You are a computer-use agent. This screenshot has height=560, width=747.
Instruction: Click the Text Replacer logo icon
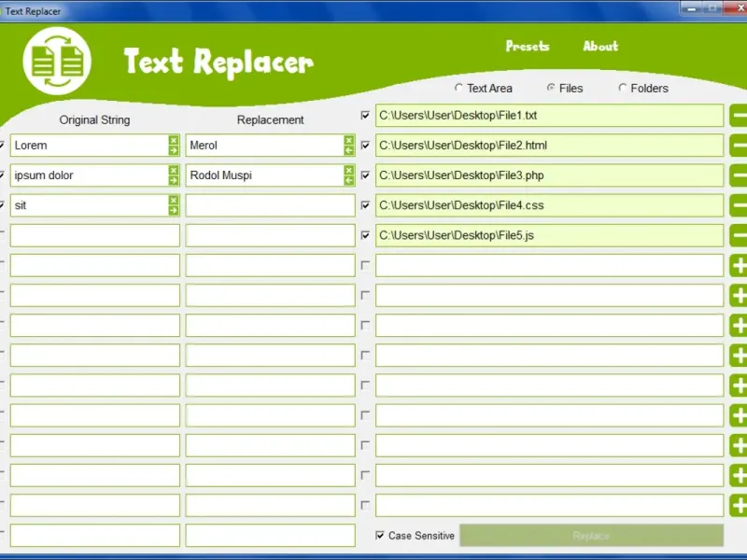click(57, 61)
